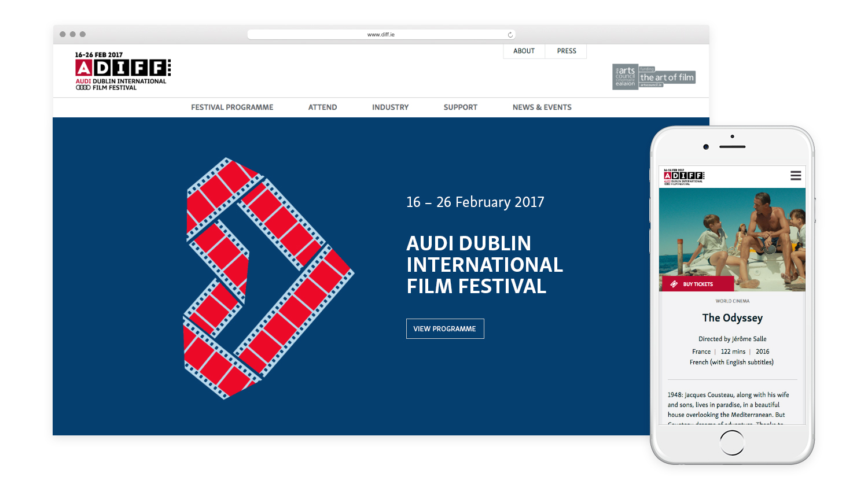Viewport: 868px width, 488px height.
Task: Click the Arts Council logo
Action: tap(626, 77)
